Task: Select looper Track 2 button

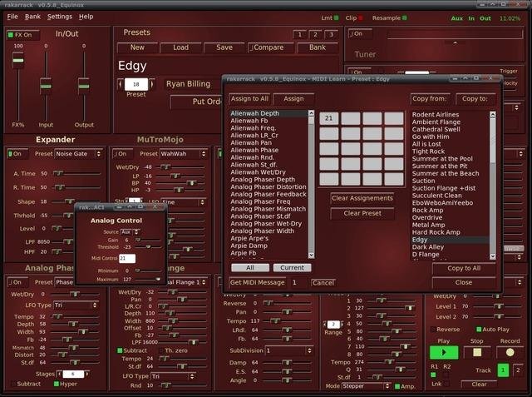Action: [x=518, y=370]
